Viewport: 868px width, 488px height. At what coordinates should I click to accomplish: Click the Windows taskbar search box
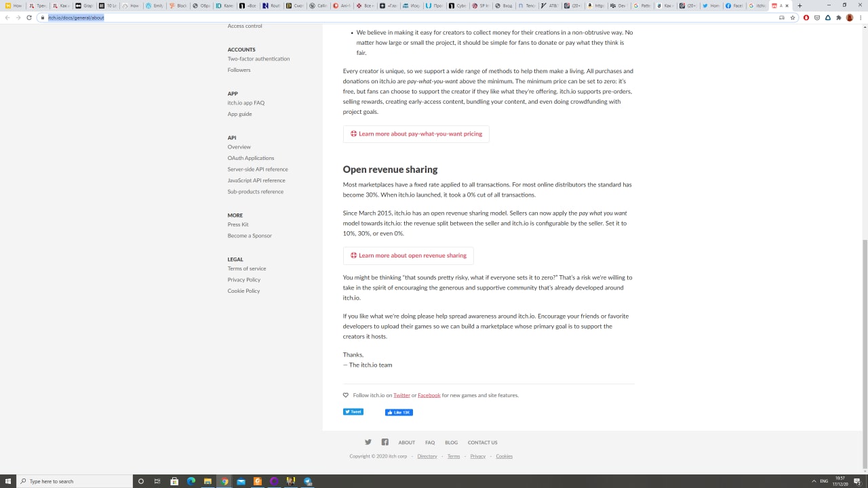[74, 481]
